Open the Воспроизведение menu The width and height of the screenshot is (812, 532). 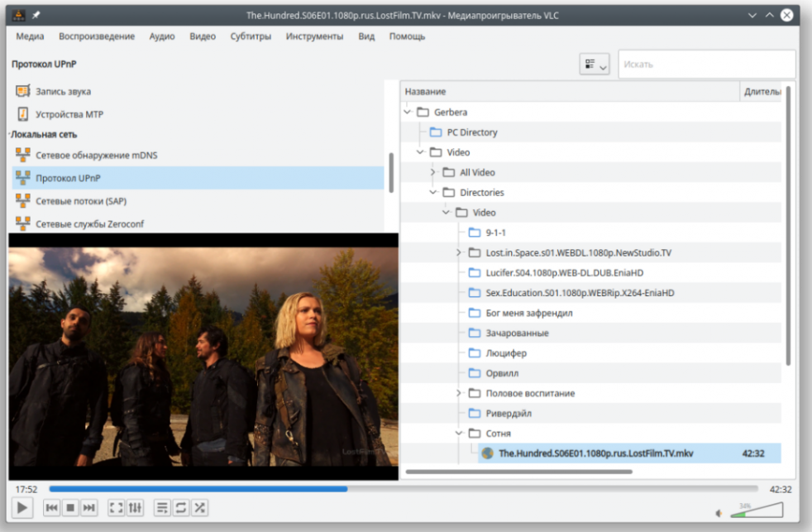click(x=97, y=36)
